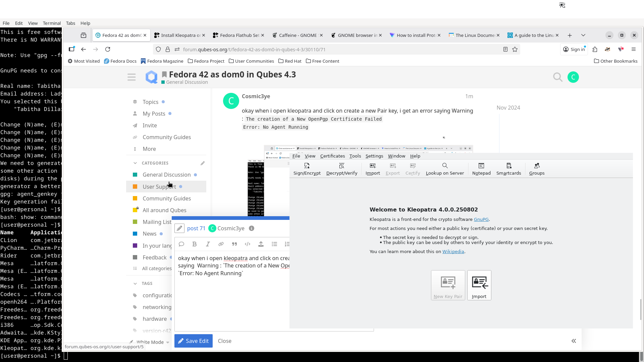The height and width of the screenshot is (362, 644).
Task: Open Lookup on Server tool
Action: (444, 169)
